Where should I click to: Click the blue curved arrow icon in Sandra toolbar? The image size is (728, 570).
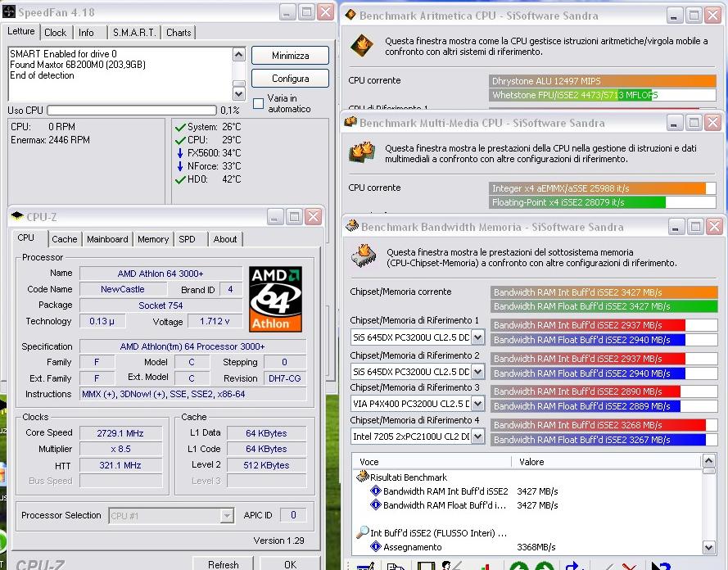pos(574,566)
